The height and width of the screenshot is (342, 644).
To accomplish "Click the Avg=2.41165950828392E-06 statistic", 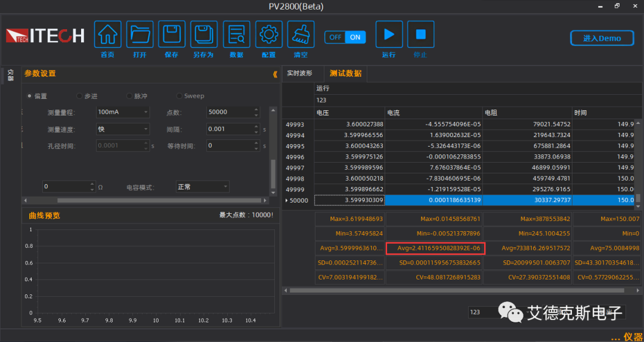I will coord(436,248).
